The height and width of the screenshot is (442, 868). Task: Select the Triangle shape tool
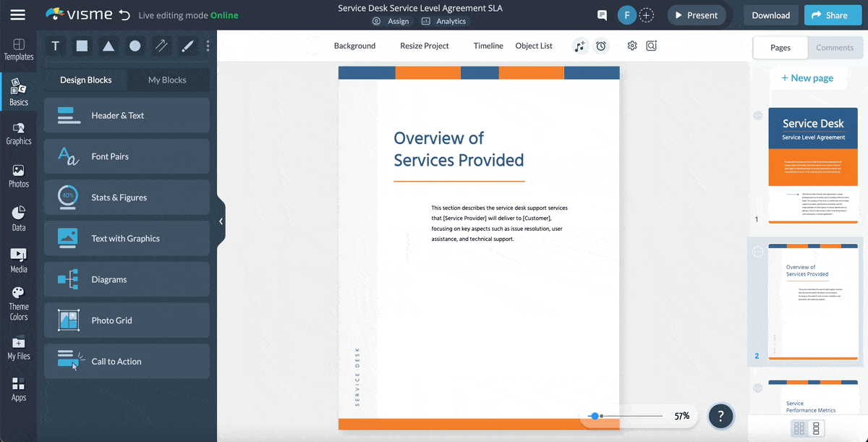pos(108,46)
